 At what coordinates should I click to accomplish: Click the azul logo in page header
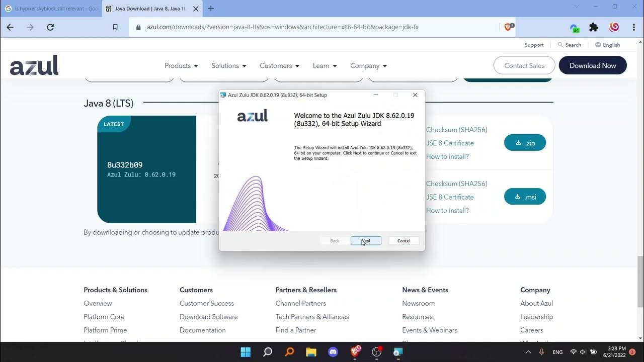pyautogui.click(x=34, y=65)
